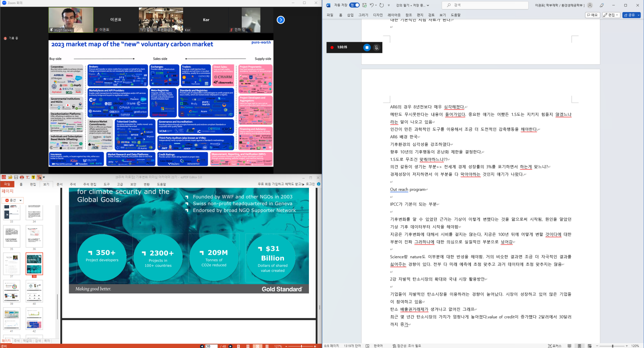Toggle the recorder's microphone mute icon
The image size is (644, 348).
tap(377, 48)
